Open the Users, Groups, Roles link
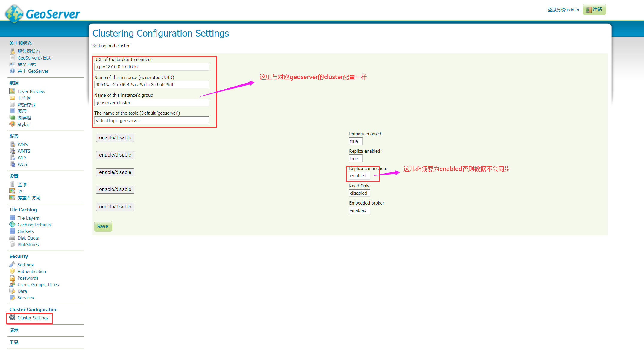Viewport: 644px width, 359px height. click(38, 285)
